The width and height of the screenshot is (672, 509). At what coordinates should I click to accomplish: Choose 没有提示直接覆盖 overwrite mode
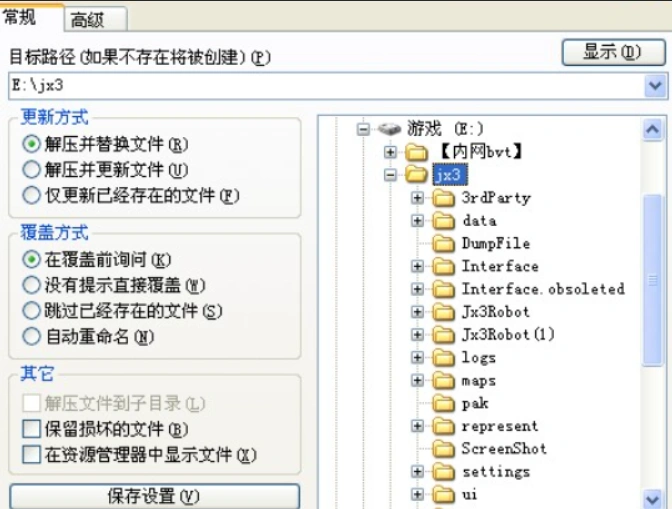pyautogui.click(x=32, y=286)
